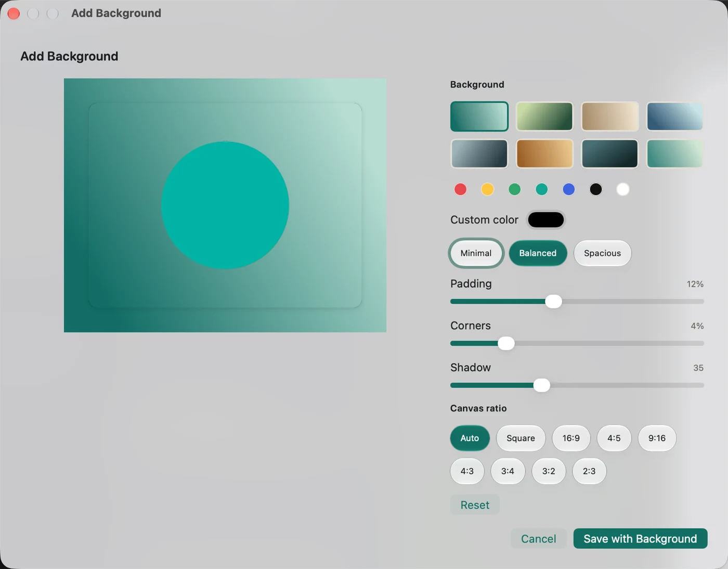Click the Corners slider handle

(x=506, y=343)
